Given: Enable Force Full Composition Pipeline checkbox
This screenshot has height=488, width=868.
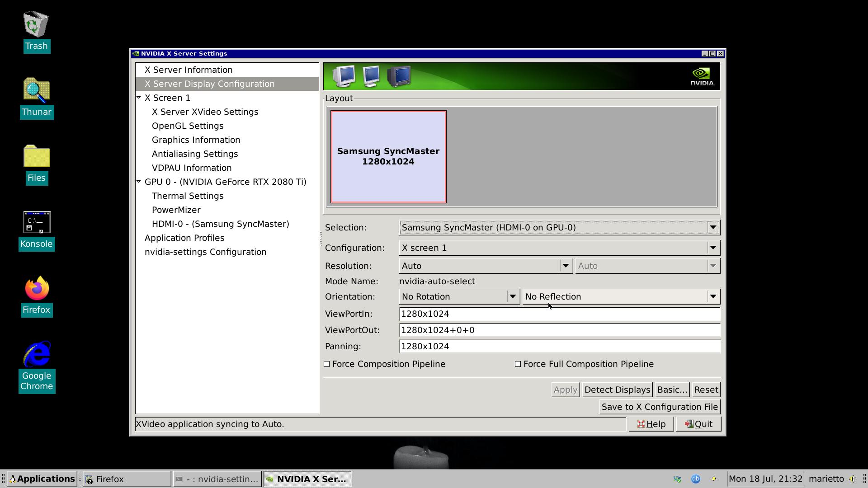Looking at the screenshot, I should coord(518,364).
